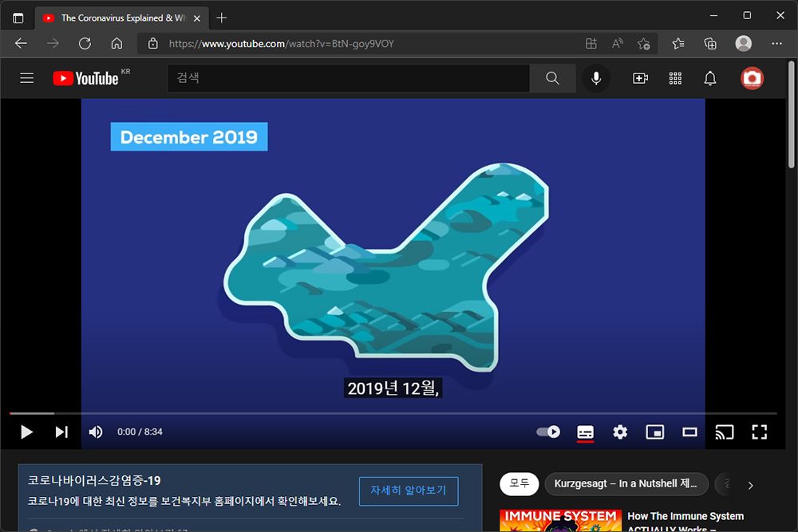Viewport: 798px width, 532px height.
Task: Open the Favorites list
Action: coord(678,44)
